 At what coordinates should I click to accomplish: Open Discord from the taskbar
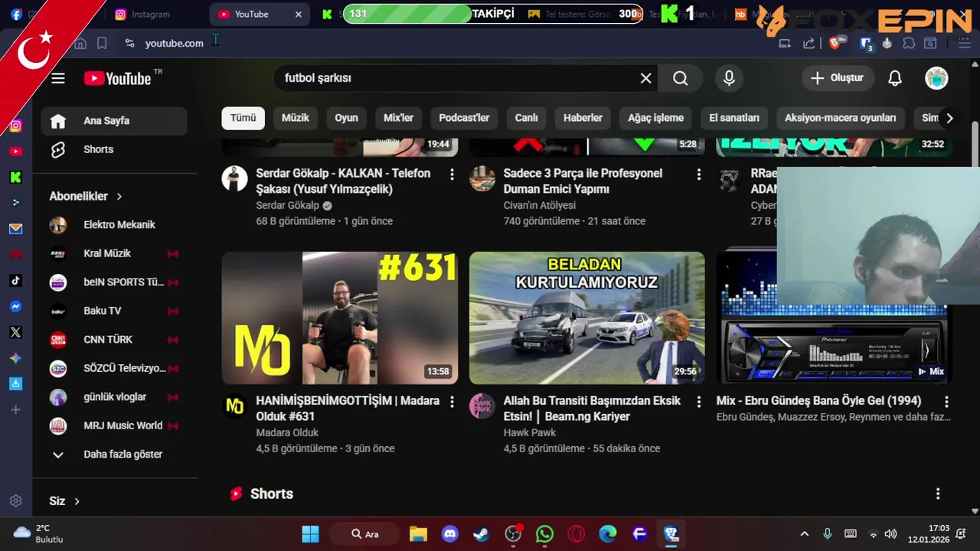pyautogui.click(x=450, y=534)
